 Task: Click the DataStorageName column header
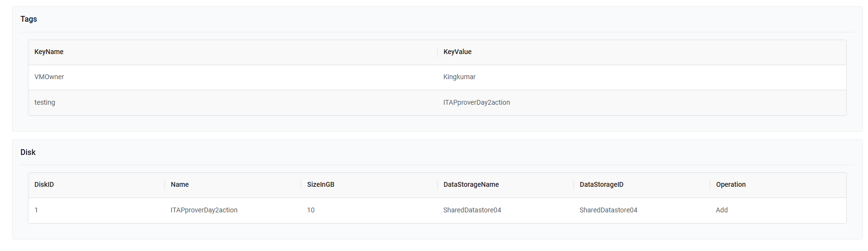(x=471, y=185)
